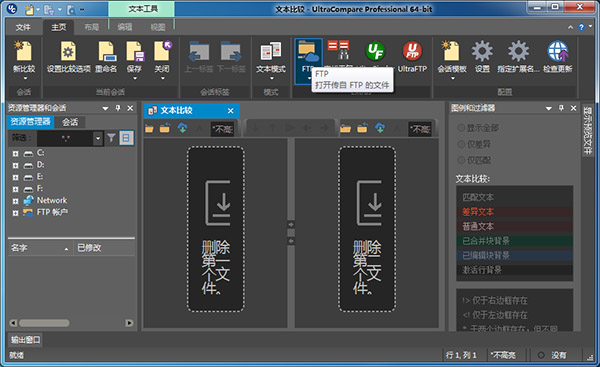
Task: Switch to the 编辑 ribbon tab
Action: pos(125,27)
